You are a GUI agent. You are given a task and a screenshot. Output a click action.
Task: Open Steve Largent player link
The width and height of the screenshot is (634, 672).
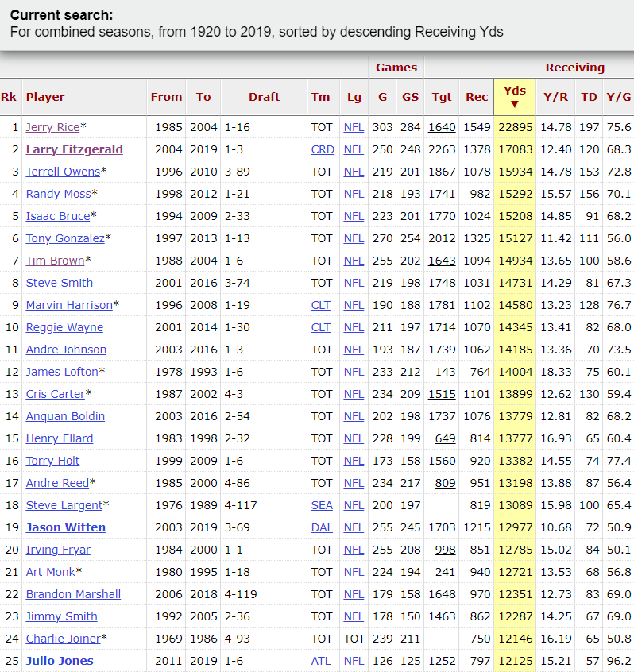pos(64,506)
